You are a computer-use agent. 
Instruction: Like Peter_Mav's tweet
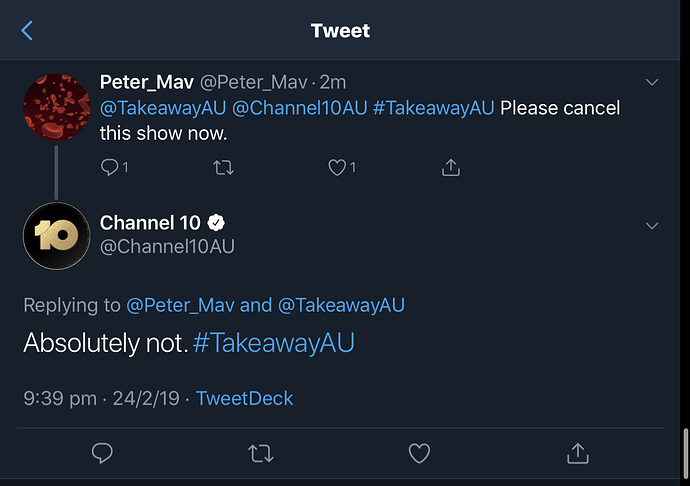click(337, 168)
